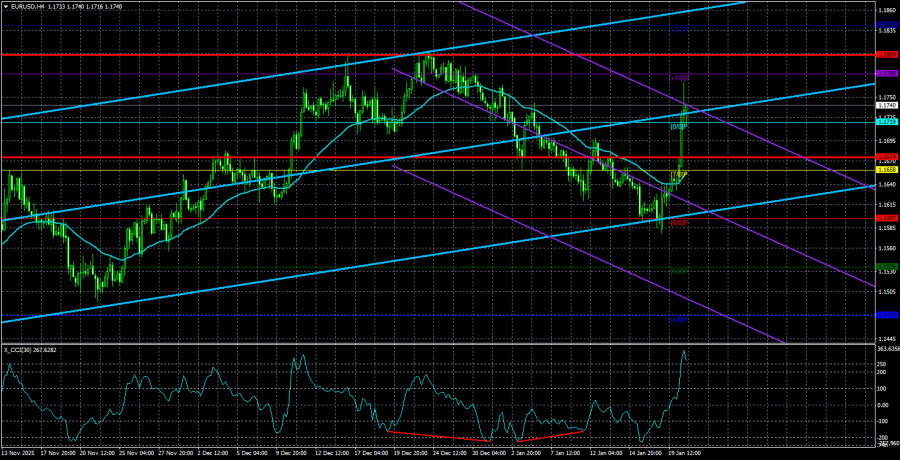Click the current price 1.1740 label

click(886, 104)
